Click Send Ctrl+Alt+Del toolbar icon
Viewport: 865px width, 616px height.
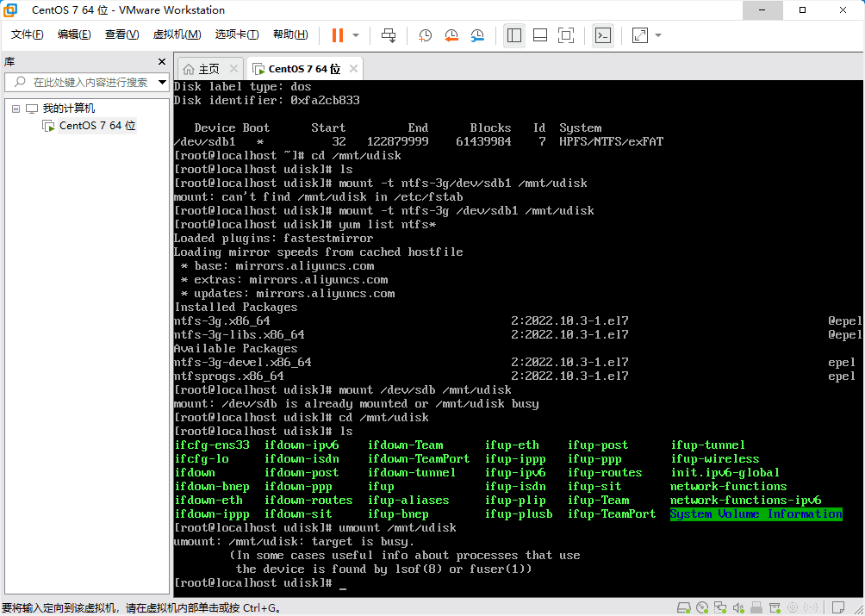point(389,35)
